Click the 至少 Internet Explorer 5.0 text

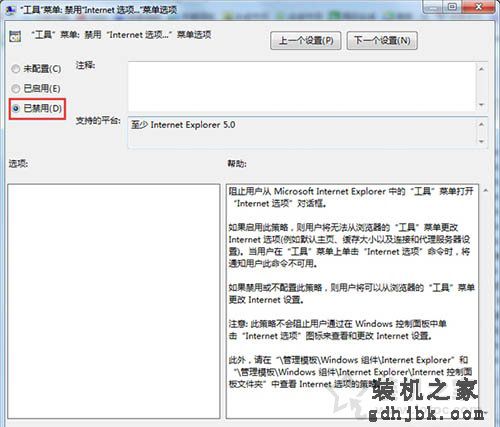(183, 125)
